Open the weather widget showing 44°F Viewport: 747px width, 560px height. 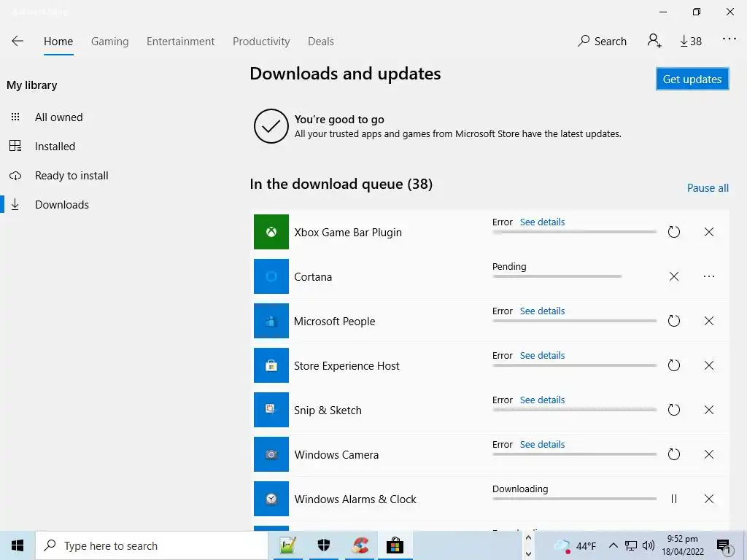pyautogui.click(x=576, y=545)
